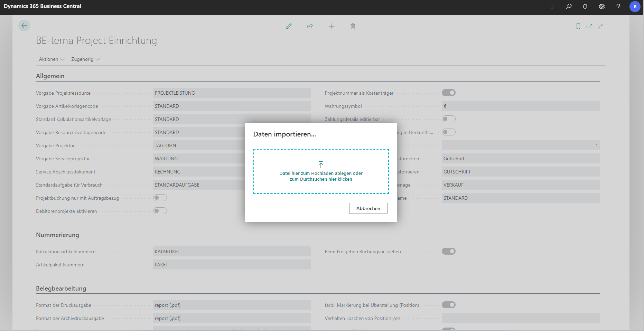
Task: Click the plus new record icon
Action: [x=332, y=26]
